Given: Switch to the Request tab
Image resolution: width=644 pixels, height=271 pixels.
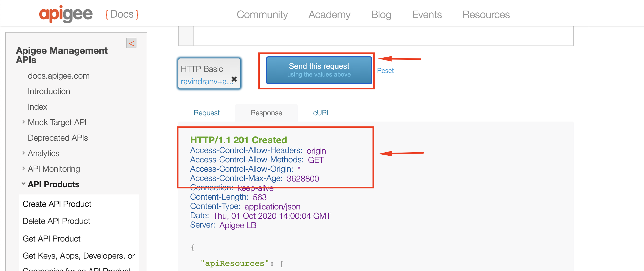Looking at the screenshot, I should pyautogui.click(x=207, y=113).
